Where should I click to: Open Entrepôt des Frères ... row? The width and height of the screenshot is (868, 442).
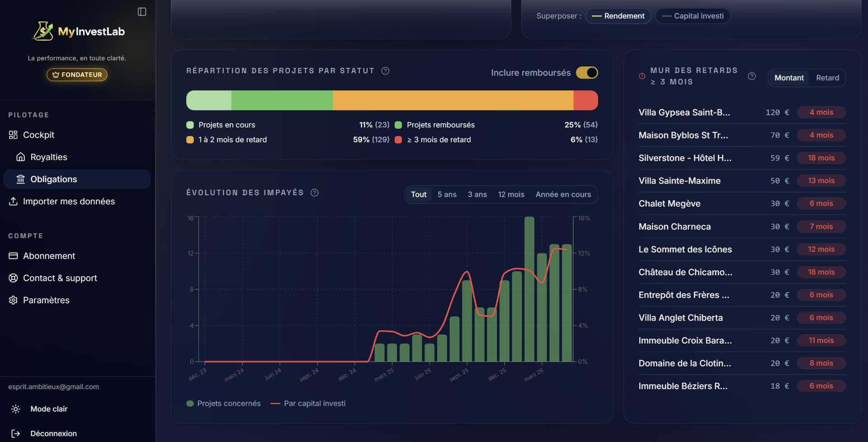[742, 295]
